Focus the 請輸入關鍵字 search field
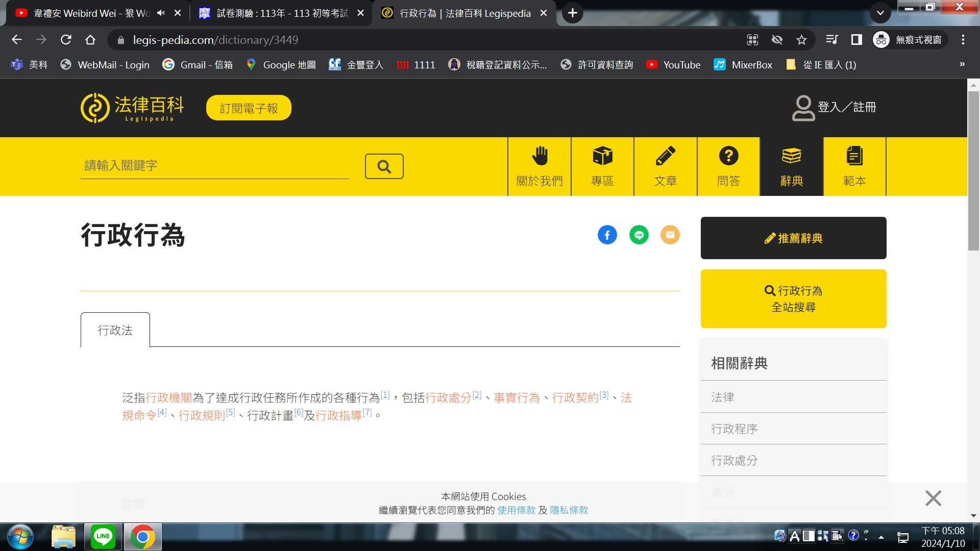Screen dimensions: 980x551 click(214, 165)
